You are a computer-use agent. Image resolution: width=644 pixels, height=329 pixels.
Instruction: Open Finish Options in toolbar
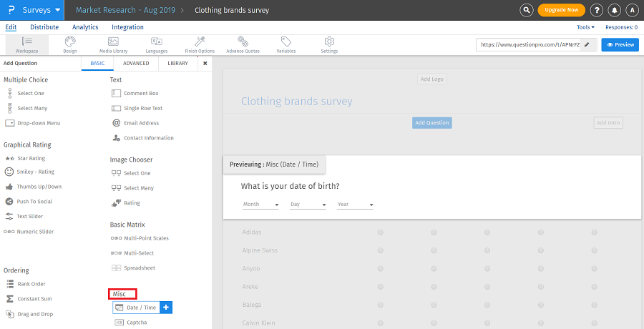pyautogui.click(x=200, y=44)
